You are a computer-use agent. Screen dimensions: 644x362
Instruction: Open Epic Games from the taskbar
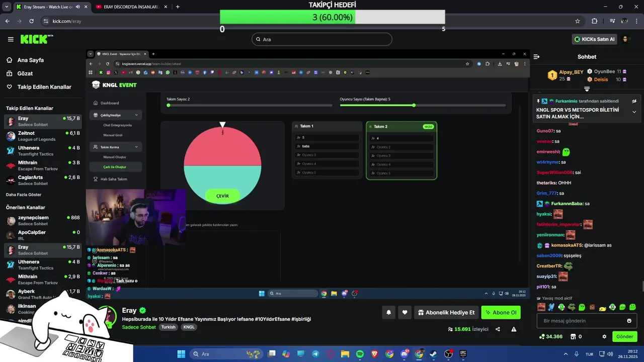(x=463, y=354)
